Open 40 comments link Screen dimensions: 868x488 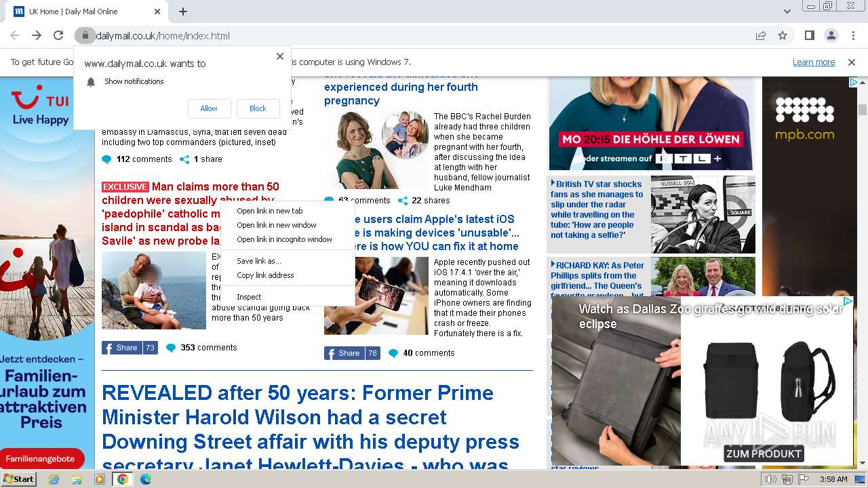(x=422, y=353)
